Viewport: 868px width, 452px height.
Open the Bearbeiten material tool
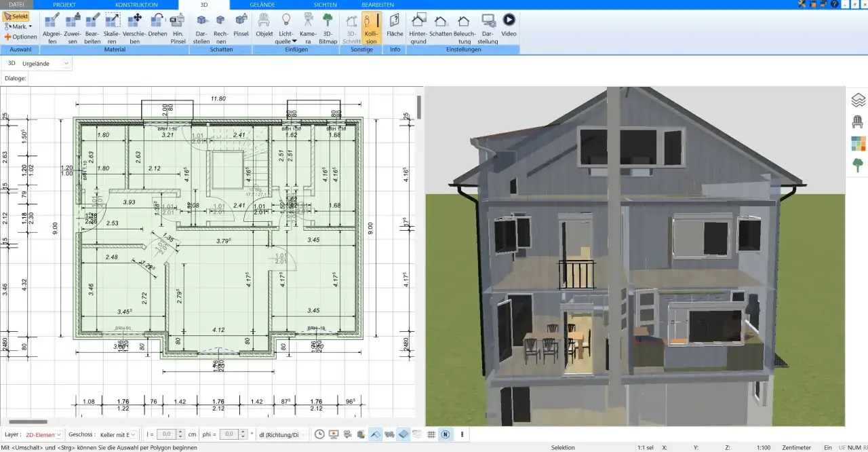[92, 28]
